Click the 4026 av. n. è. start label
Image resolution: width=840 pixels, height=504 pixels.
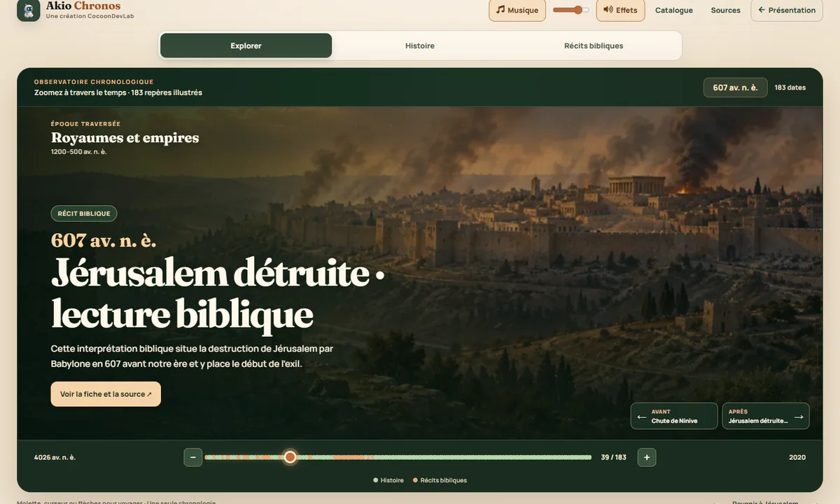(55, 457)
